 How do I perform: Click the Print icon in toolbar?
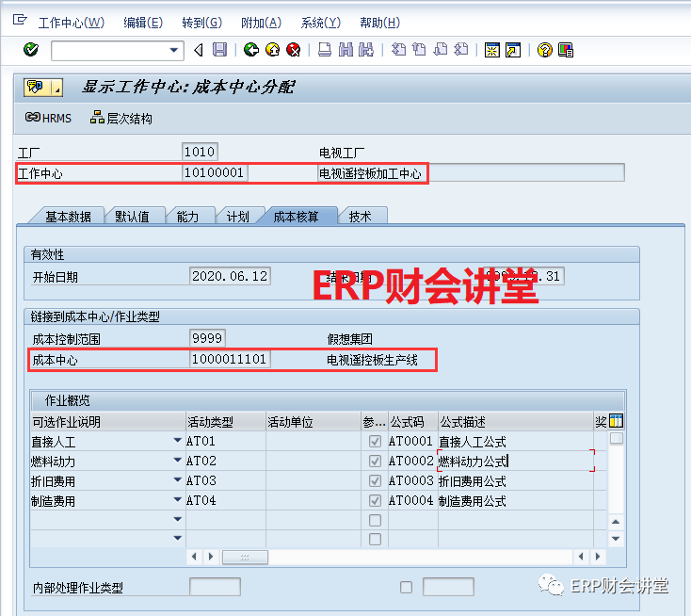[x=325, y=50]
